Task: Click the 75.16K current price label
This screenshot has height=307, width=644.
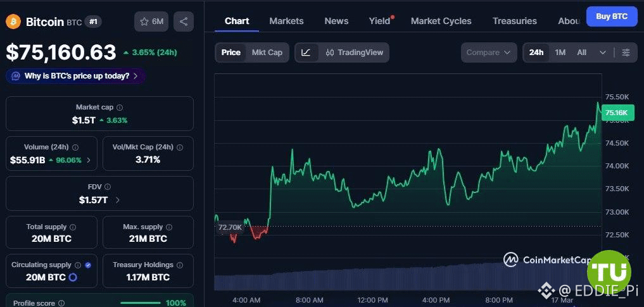Action: (617, 113)
